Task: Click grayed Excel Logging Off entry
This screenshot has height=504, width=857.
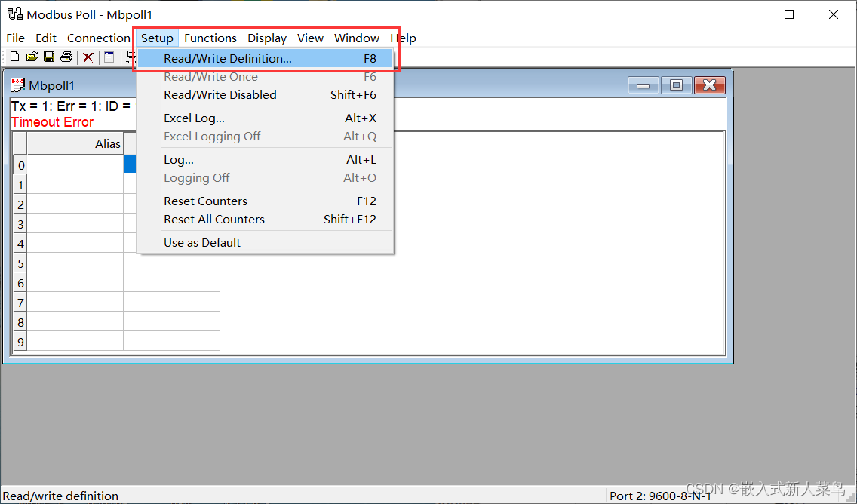Action: click(265, 136)
